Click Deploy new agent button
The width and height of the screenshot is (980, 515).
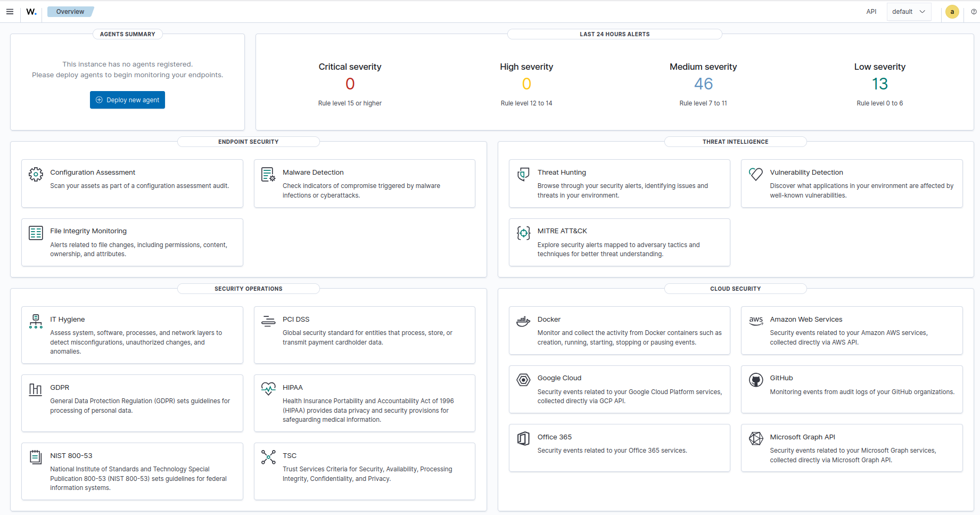[x=127, y=100]
